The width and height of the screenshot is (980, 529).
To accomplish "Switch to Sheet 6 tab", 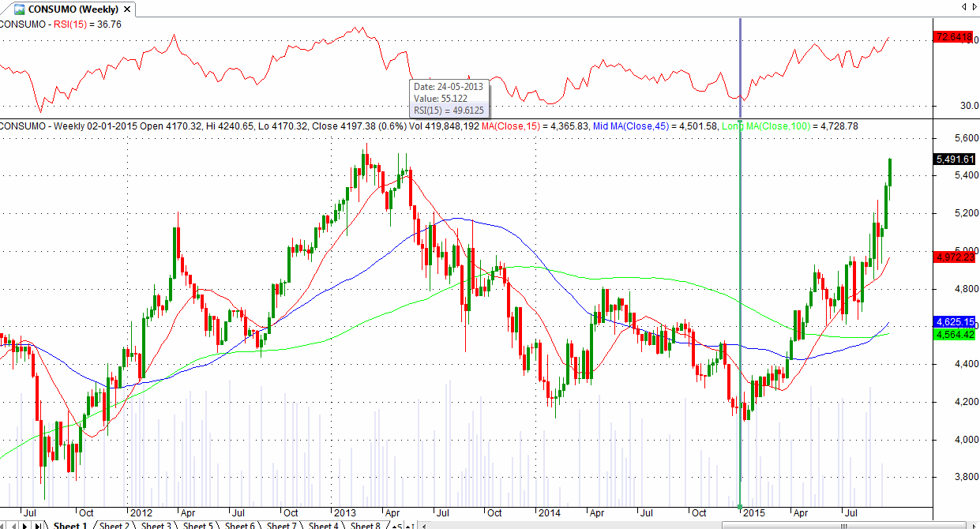I will click(x=240, y=526).
